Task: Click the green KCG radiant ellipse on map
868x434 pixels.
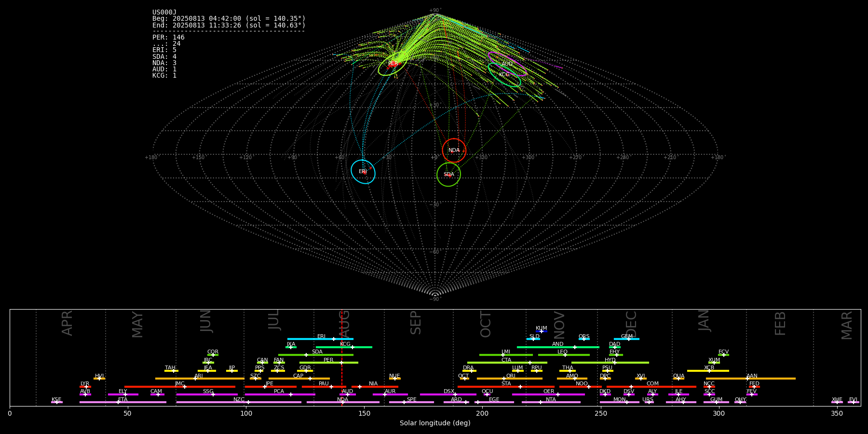Action: [504, 75]
